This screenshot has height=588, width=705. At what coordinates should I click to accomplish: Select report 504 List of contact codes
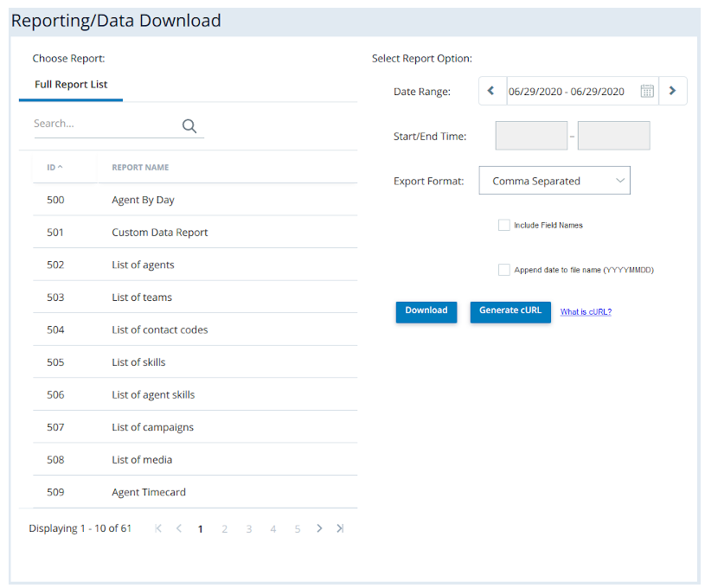195,329
